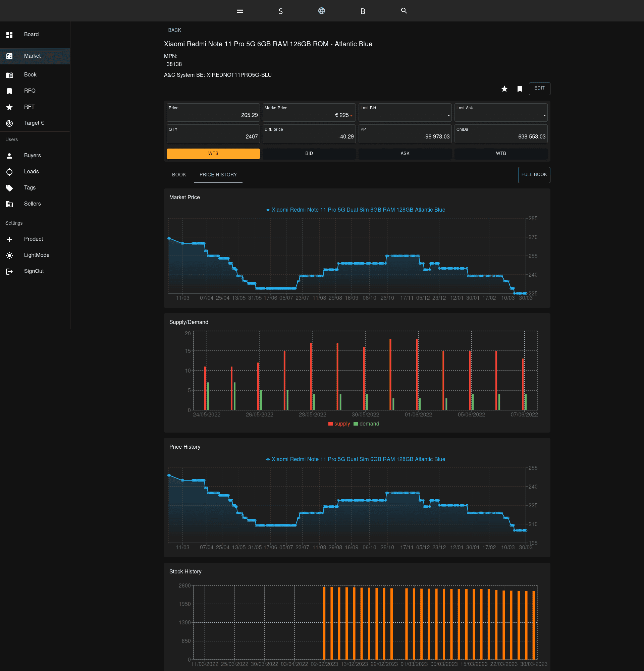
Task: Bookmark the product with bookmark icon
Action: [520, 89]
